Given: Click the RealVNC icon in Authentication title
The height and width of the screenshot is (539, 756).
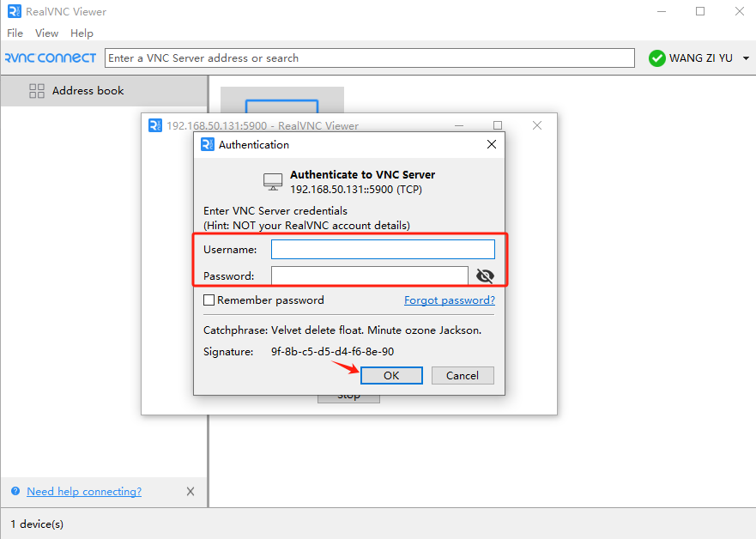Looking at the screenshot, I should tap(208, 144).
